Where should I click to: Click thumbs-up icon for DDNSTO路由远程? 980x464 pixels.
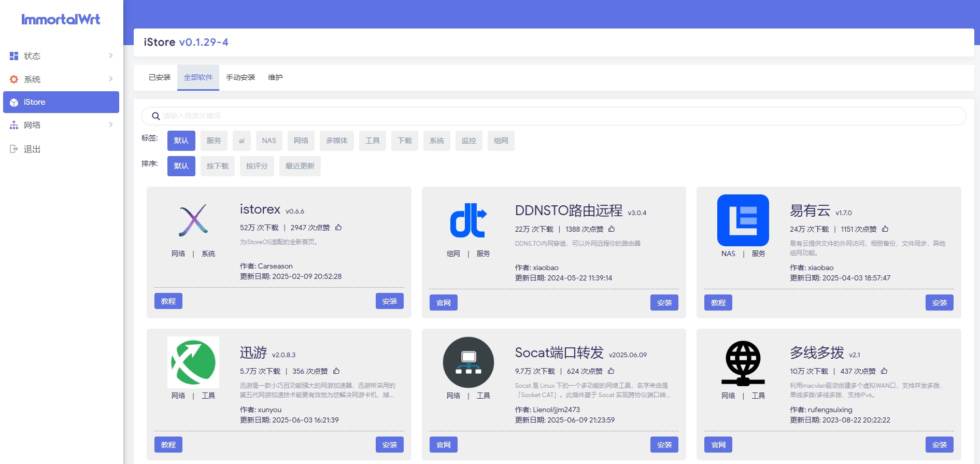pyautogui.click(x=612, y=229)
